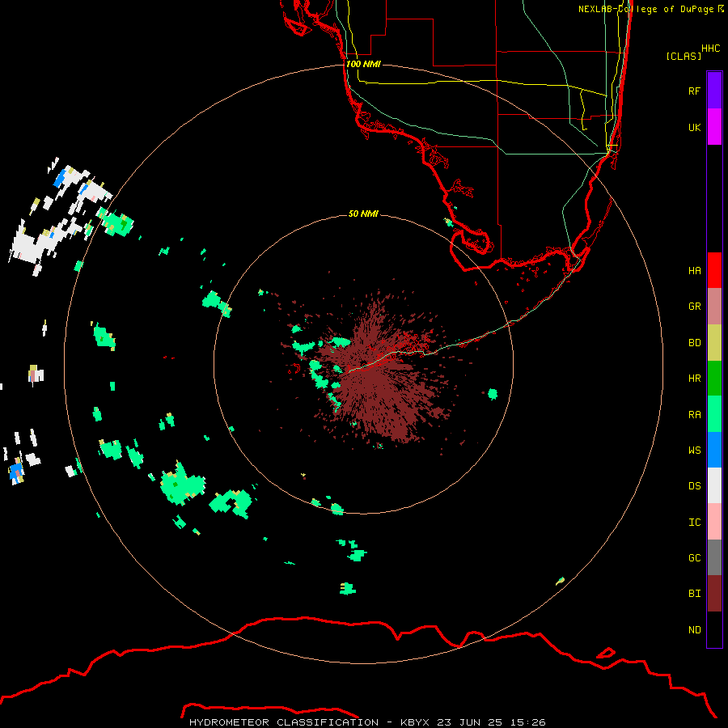Pick the bright green RA swatch
The width and height of the screenshot is (728, 728).
(x=714, y=414)
